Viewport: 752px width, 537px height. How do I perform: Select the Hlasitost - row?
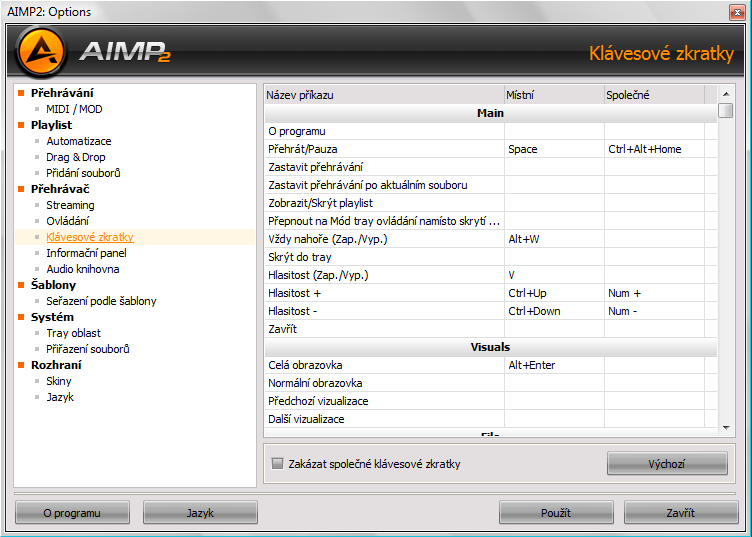point(491,311)
